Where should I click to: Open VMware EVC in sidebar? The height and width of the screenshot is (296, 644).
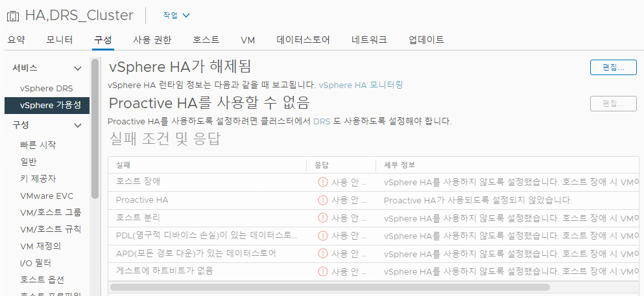point(47,196)
